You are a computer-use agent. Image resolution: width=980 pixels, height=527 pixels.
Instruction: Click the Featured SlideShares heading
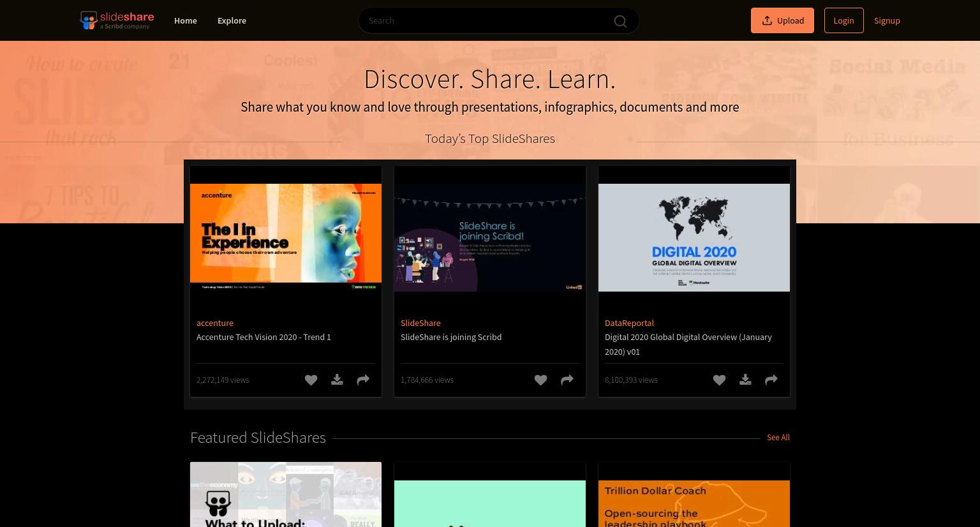[x=258, y=437]
